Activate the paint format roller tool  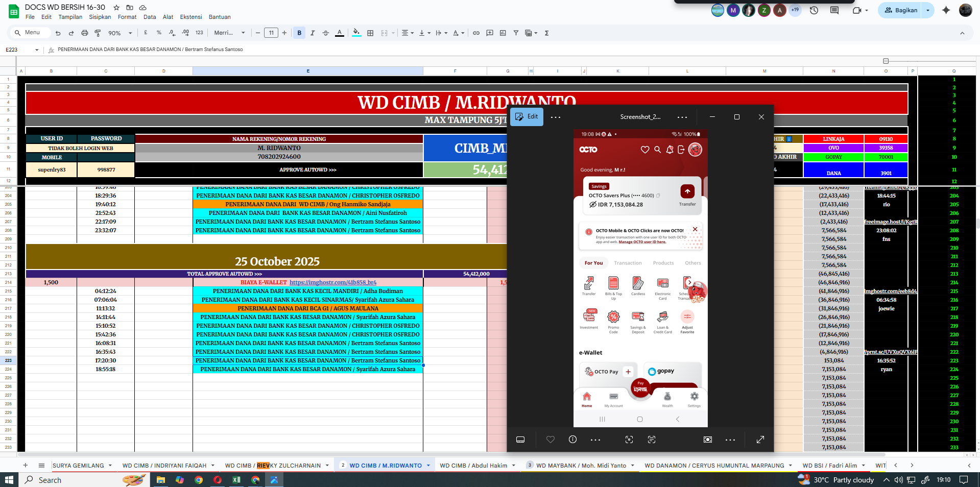coord(98,33)
